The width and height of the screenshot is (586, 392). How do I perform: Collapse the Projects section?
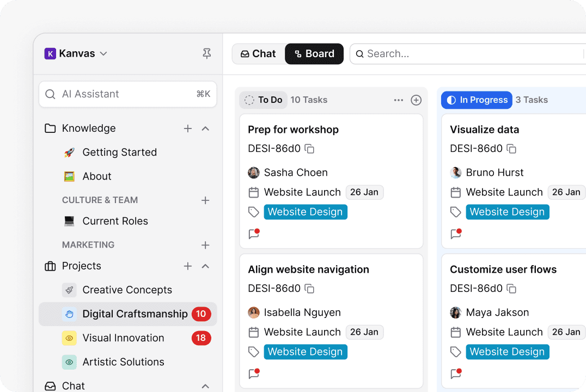[205, 266]
